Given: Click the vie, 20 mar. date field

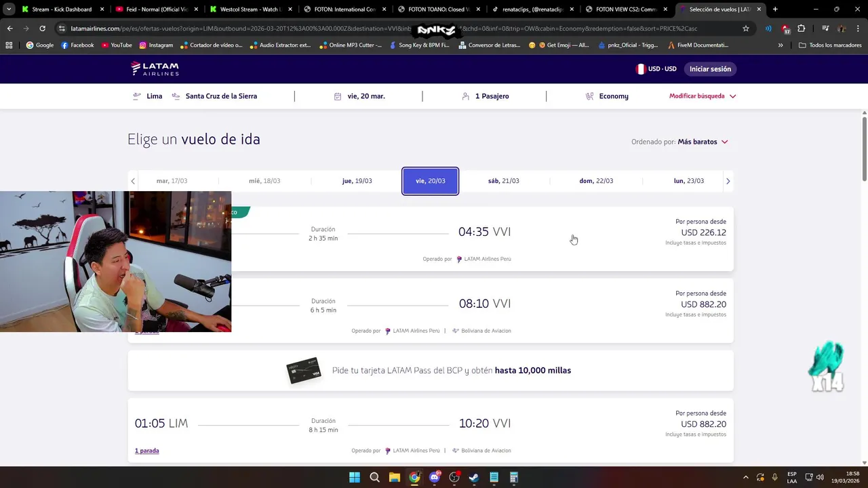Looking at the screenshot, I should 359,96.
